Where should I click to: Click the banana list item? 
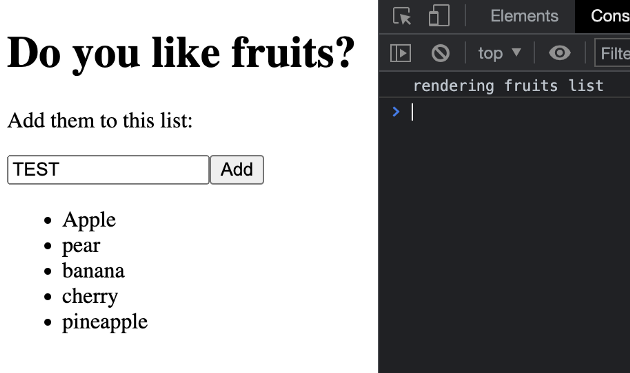(93, 271)
